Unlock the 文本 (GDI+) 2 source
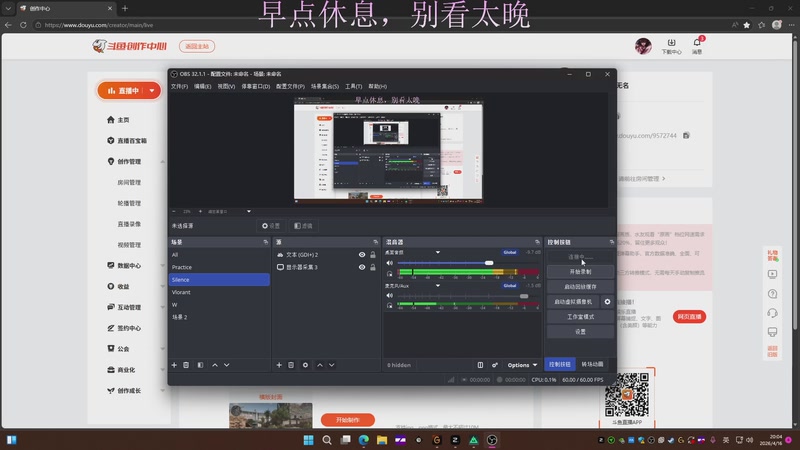 click(373, 255)
